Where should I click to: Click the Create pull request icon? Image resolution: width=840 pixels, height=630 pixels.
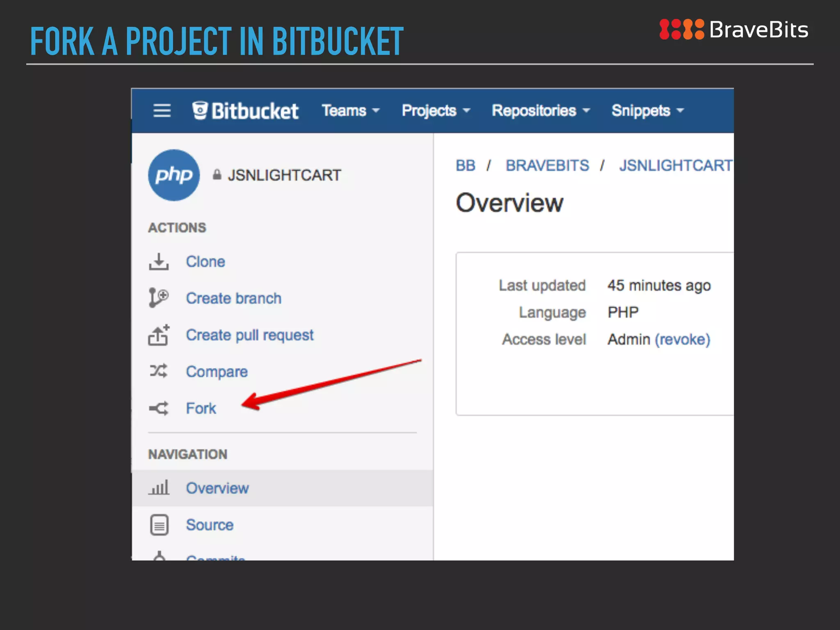tap(158, 335)
